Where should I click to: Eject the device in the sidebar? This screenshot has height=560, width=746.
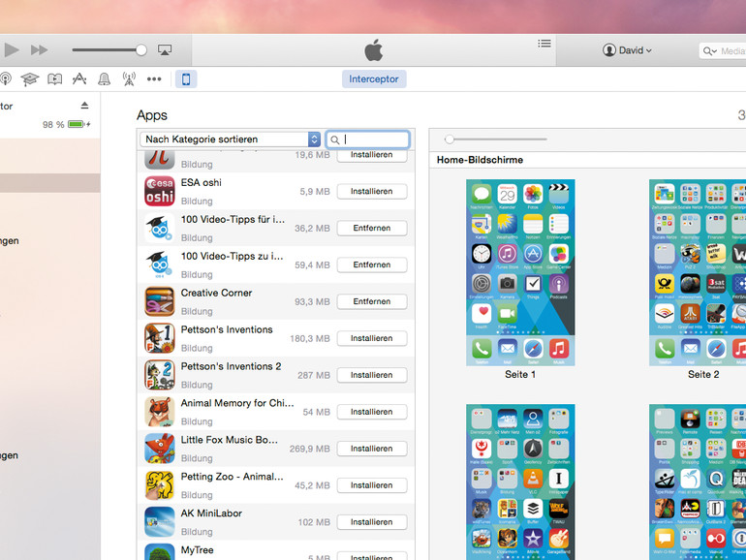84,106
